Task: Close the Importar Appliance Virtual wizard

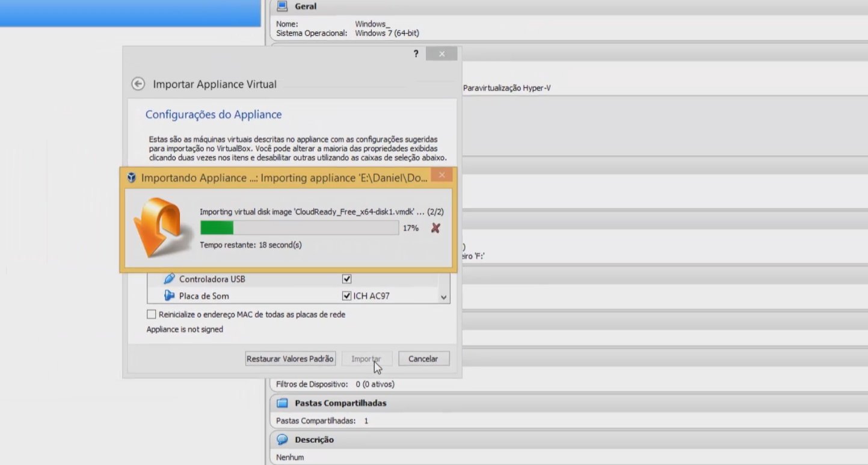Action: [442, 54]
